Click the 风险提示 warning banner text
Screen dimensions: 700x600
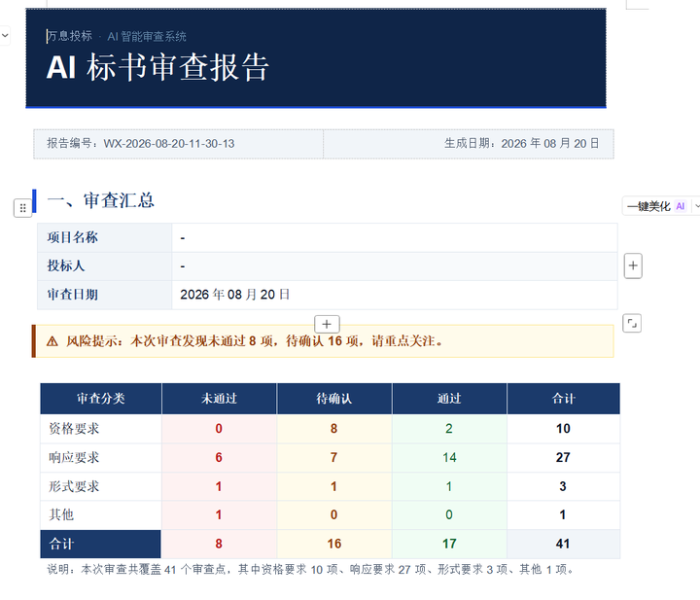(255, 341)
